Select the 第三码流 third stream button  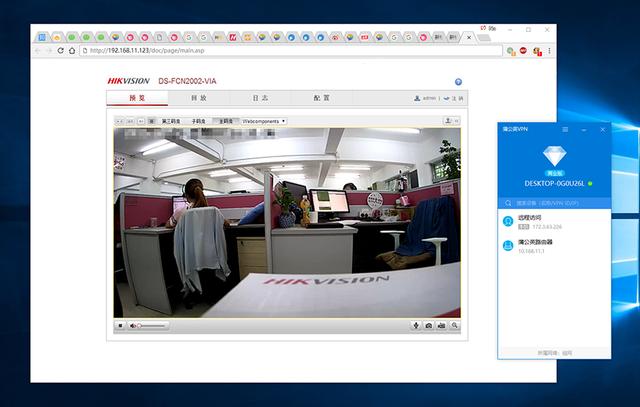coord(171,121)
